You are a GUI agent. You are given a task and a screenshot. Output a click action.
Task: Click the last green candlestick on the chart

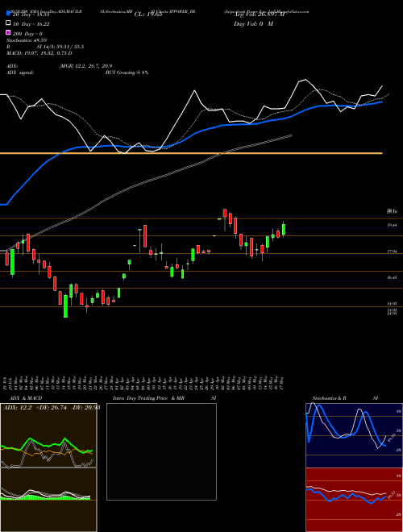[284, 229]
